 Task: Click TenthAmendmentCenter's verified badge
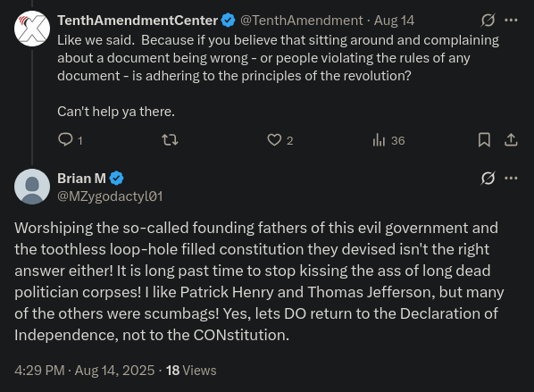pyautogui.click(x=228, y=21)
